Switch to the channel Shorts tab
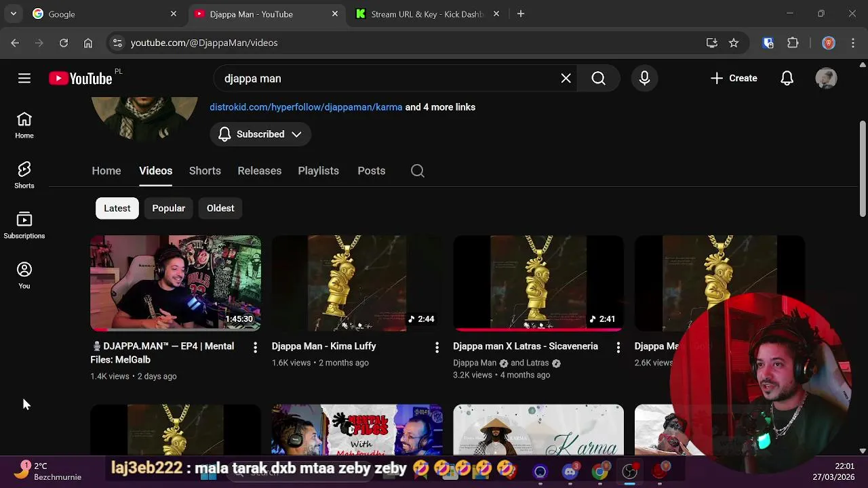Viewport: 868px width, 488px height. pos(205,171)
